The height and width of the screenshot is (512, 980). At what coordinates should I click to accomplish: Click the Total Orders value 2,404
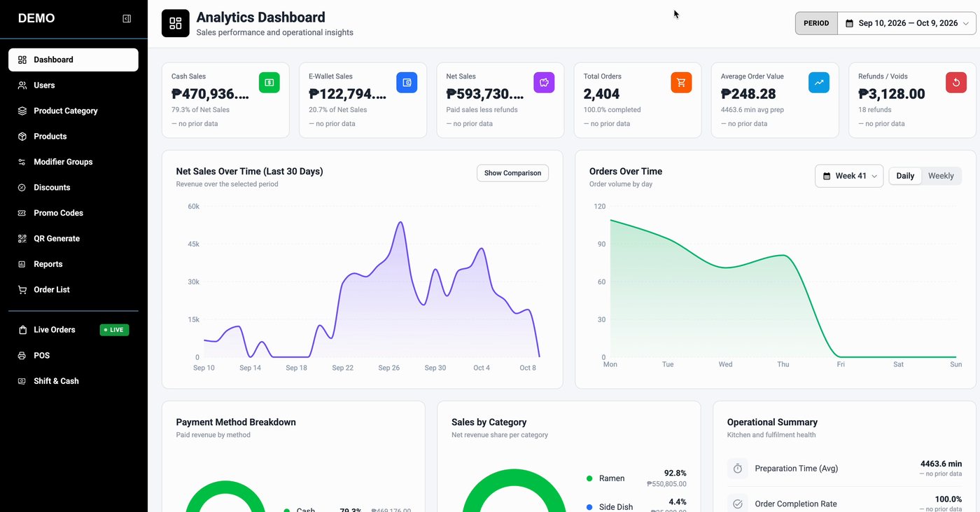pos(602,94)
